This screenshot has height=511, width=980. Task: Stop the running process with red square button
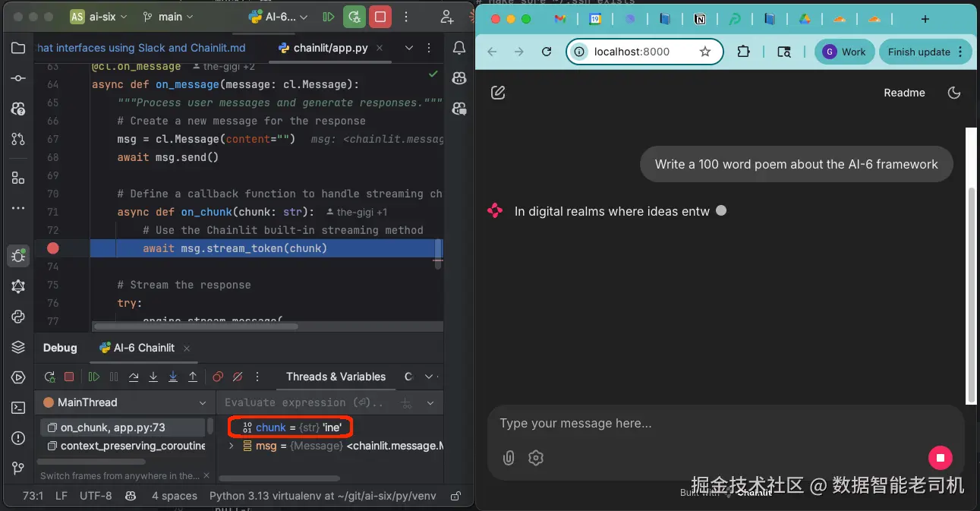[x=380, y=17]
